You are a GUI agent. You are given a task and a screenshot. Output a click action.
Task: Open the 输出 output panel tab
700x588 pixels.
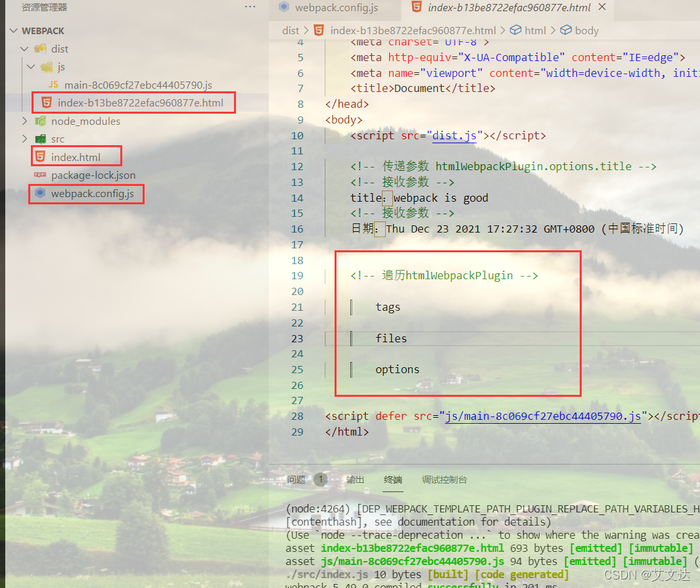[x=356, y=480]
